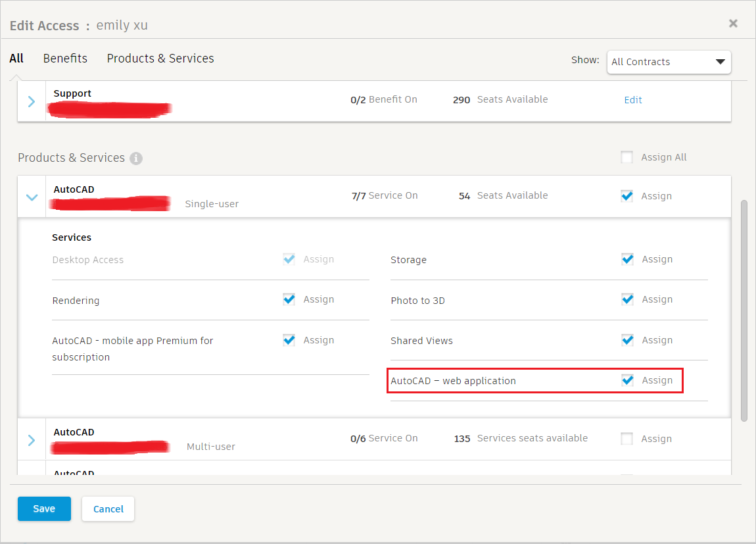Switch to the Benefits tab
The height and width of the screenshot is (544, 756).
point(65,59)
